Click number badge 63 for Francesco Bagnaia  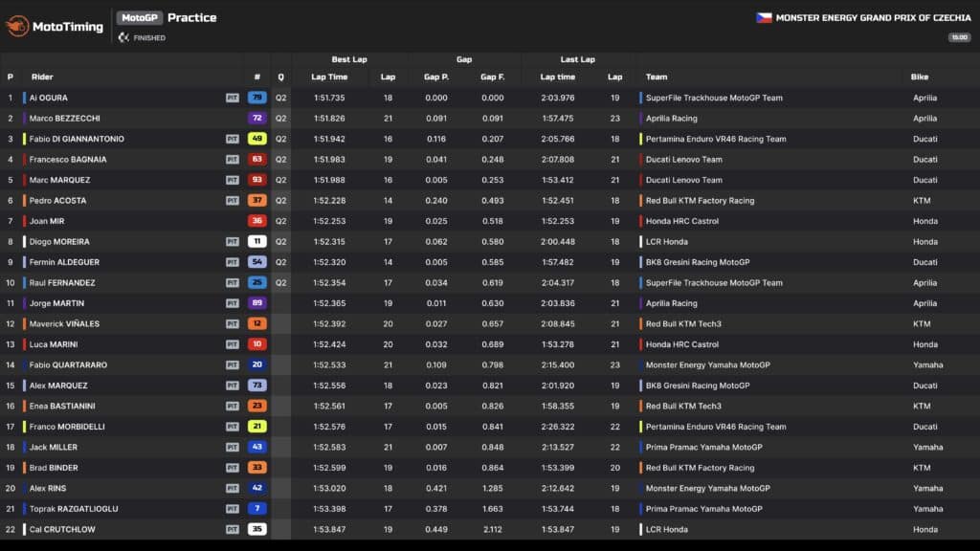[x=256, y=160]
